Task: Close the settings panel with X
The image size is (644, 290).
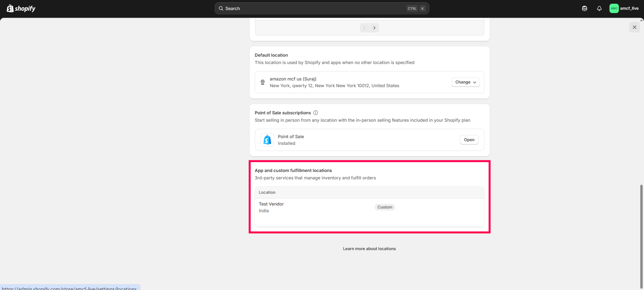Action: coord(634,27)
